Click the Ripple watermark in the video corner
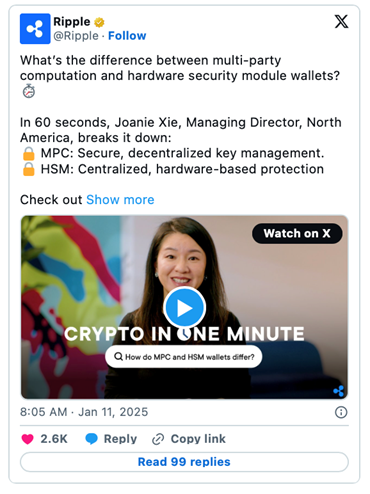 coord(339,391)
